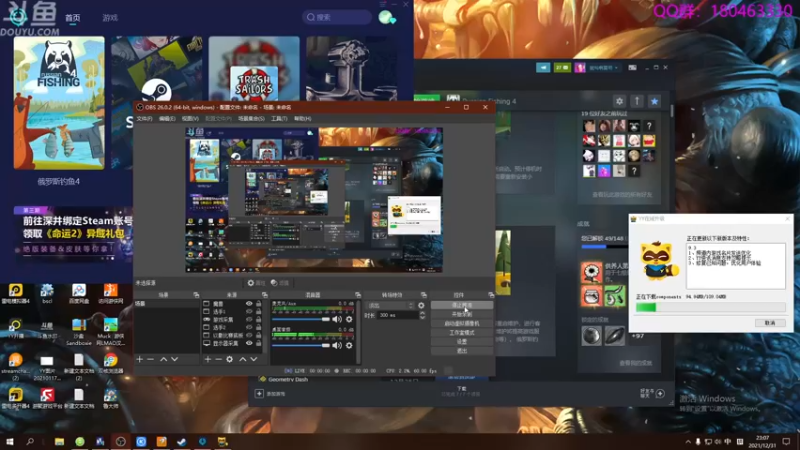Screen dimensions: 800x450
Task: Open the Trash Sailors game thumbnail
Action: [x=254, y=68]
